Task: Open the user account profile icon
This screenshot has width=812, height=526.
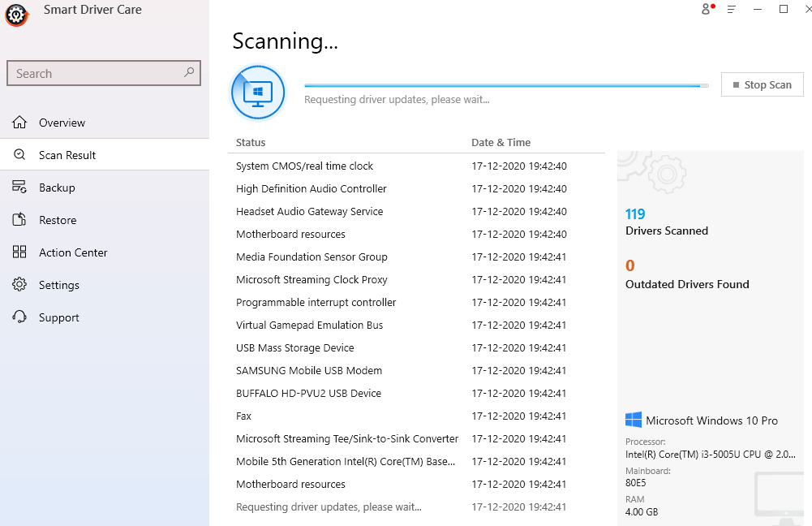Action: pos(706,9)
